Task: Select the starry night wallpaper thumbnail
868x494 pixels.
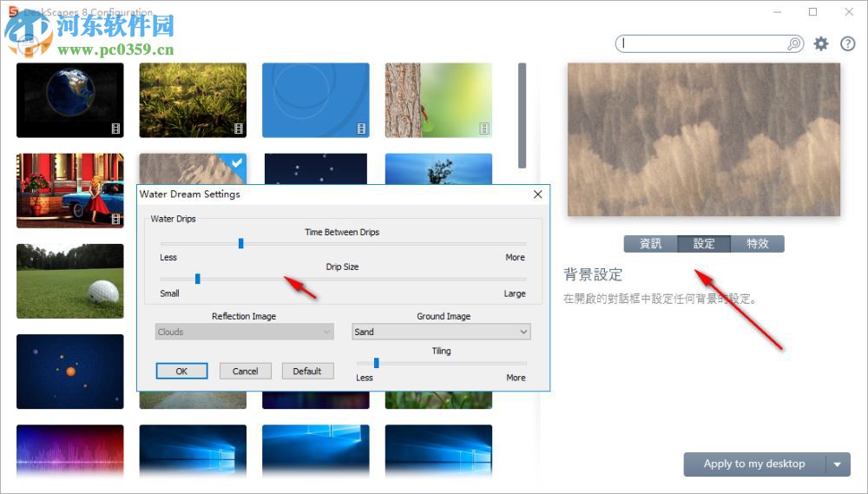Action: [316, 169]
